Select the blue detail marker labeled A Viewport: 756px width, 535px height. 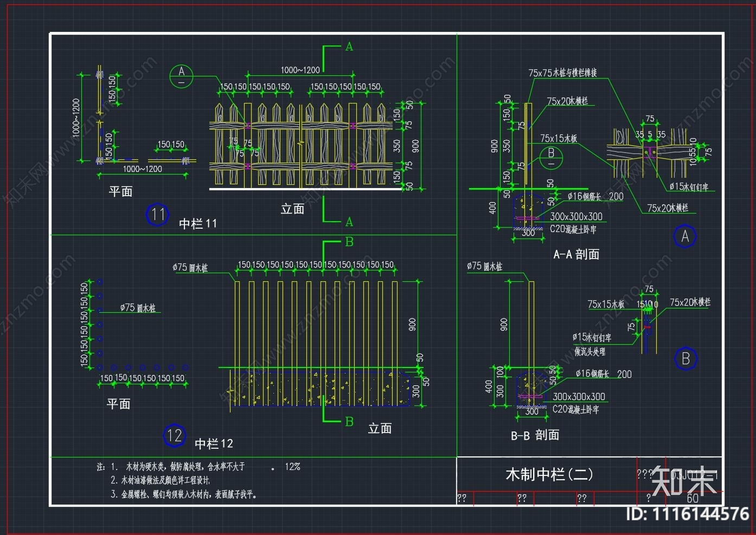coord(685,236)
